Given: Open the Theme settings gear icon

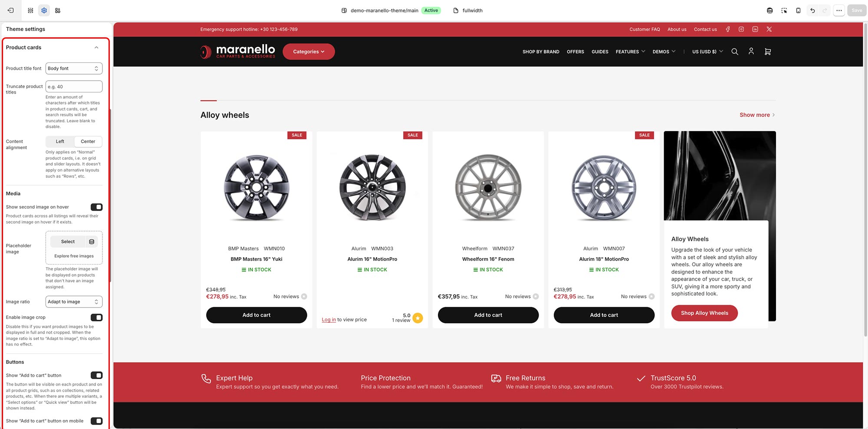Looking at the screenshot, I should (44, 10).
